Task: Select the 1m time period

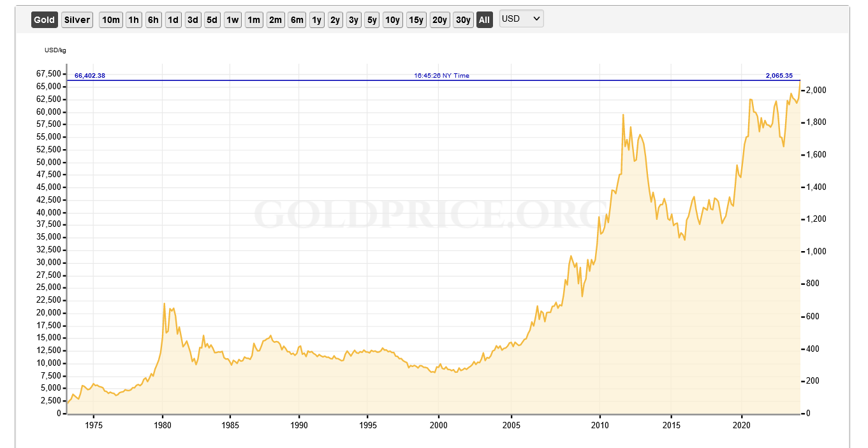Action: point(253,20)
